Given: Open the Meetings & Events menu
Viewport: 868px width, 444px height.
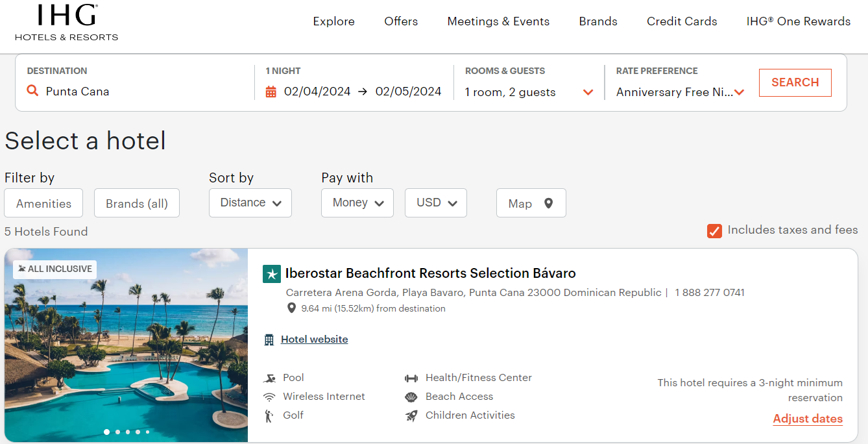Looking at the screenshot, I should (498, 21).
